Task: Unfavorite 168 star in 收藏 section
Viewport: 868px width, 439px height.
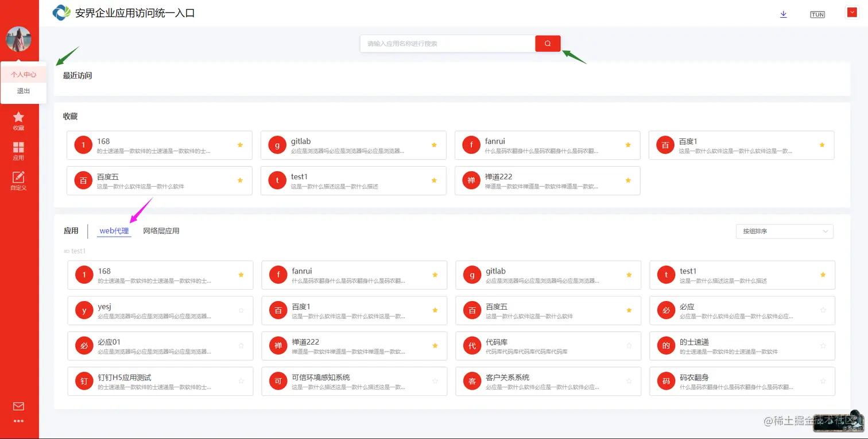Action: pos(240,145)
